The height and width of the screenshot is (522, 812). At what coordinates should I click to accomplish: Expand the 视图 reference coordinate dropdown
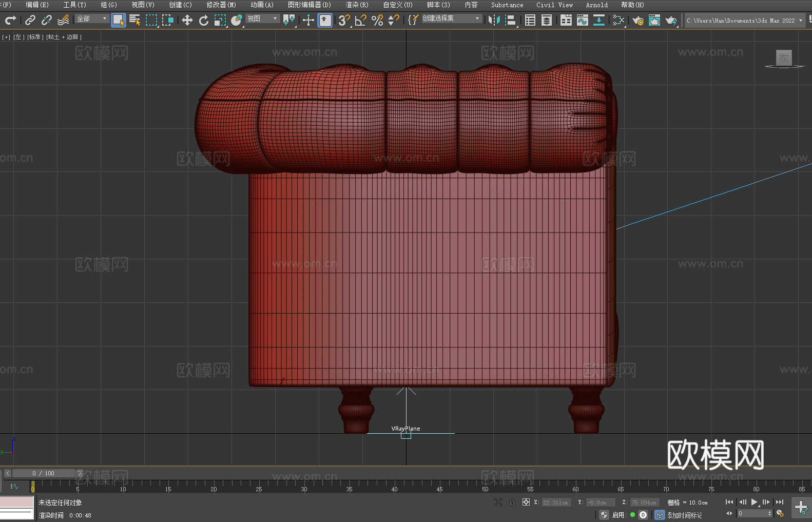tap(262, 18)
